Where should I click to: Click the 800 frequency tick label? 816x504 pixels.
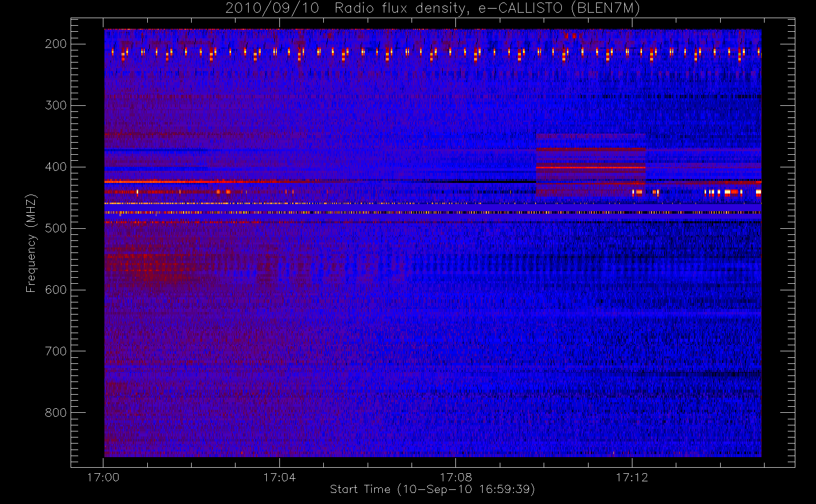pos(56,413)
